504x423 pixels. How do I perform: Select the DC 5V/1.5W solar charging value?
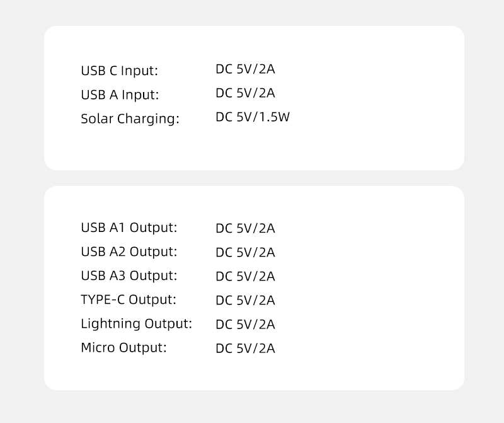(252, 117)
